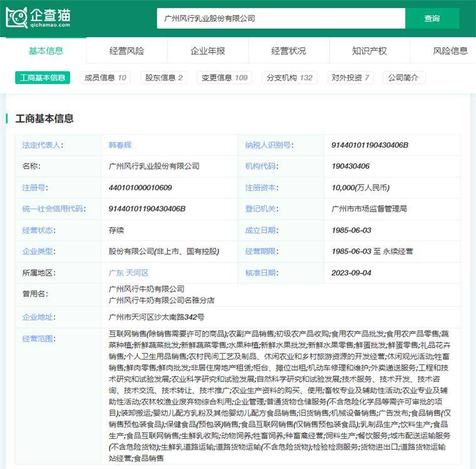The width and height of the screenshot is (476, 469).
Task: Click the 名称 row company name value
Action: tap(154, 166)
